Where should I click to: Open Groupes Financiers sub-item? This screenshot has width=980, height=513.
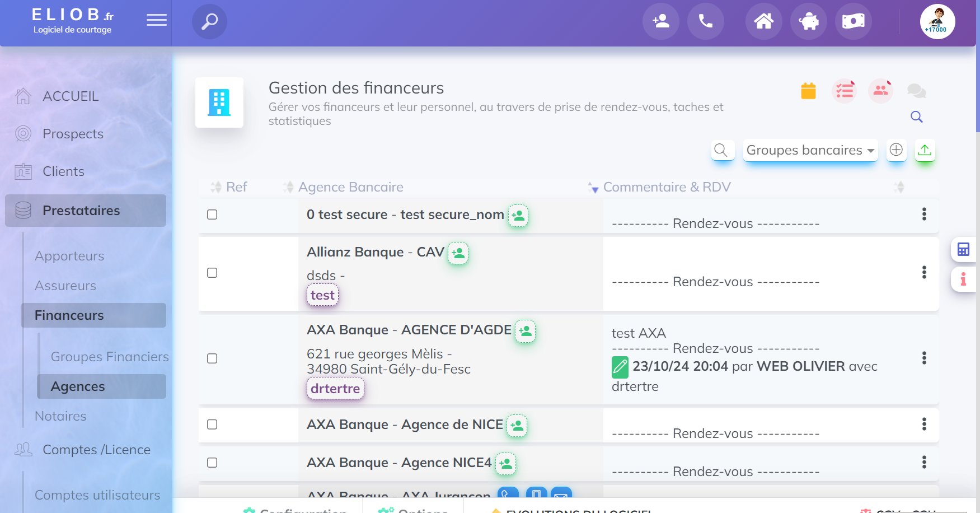110,357
